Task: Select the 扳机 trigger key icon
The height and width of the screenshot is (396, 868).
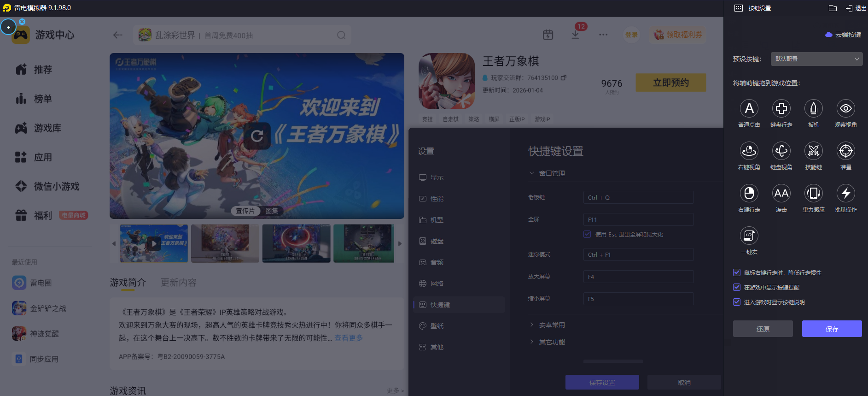Action: 814,108
